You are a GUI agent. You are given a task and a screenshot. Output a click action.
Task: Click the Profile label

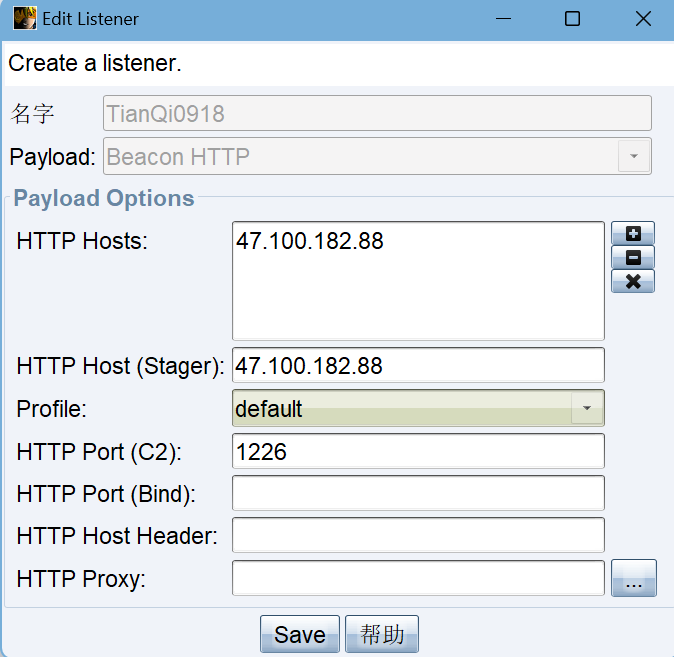pyautogui.click(x=52, y=409)
